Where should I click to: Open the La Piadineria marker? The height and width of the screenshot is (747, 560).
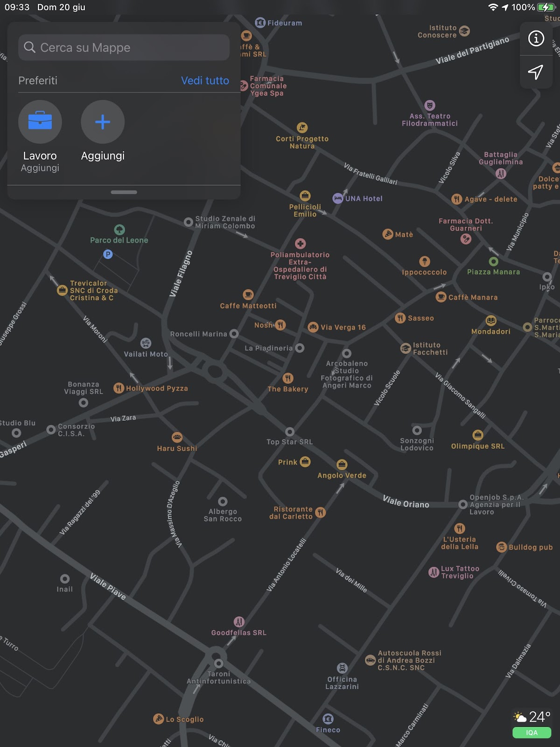pyautogui.click(x=300, y=348)
